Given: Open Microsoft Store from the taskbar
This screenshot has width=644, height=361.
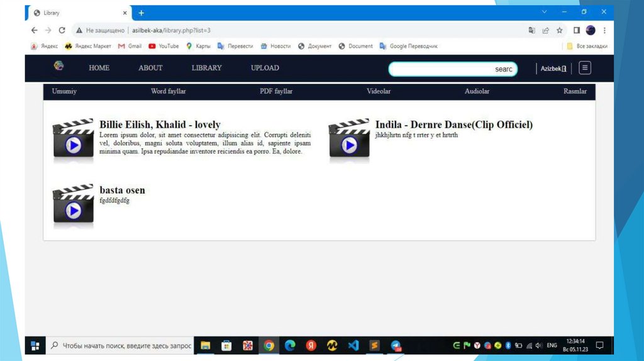Looking at the screenshot, I should tap(226, 346).
